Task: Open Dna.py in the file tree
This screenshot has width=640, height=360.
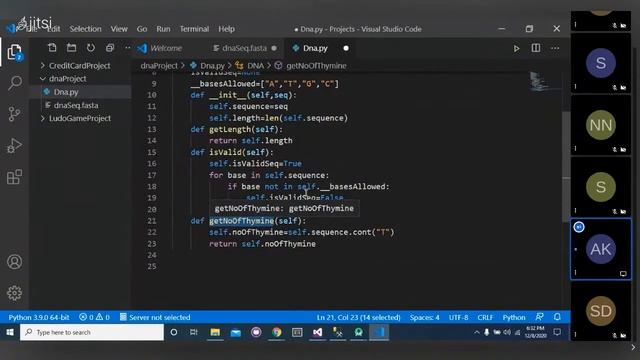Action: click(x=66, y=92)
